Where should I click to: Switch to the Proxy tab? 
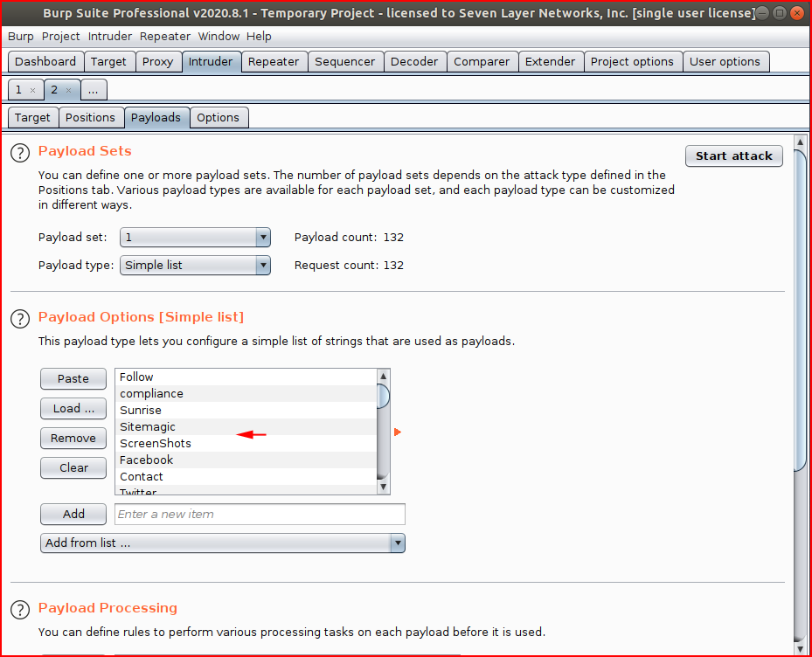point(157,62)
